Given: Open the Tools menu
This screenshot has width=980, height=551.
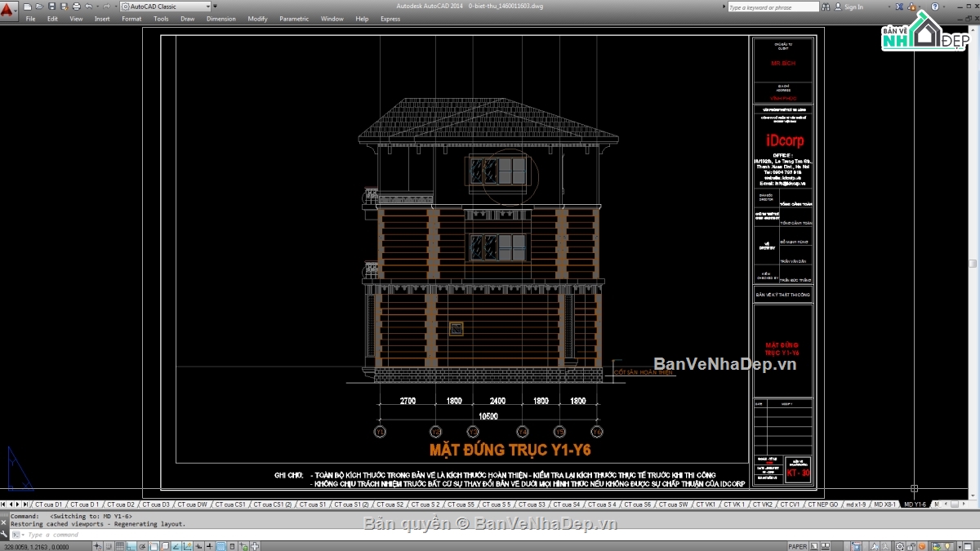Looking at the screenshot, I should [x=161, y=19].
